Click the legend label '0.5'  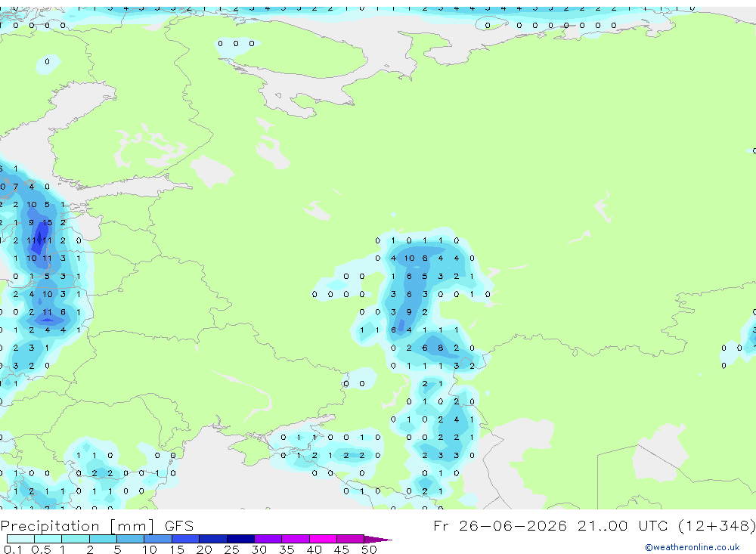click(41, 549)
